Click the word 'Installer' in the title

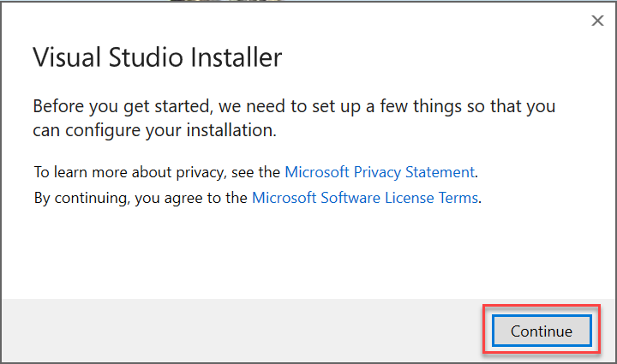point(234,58)
